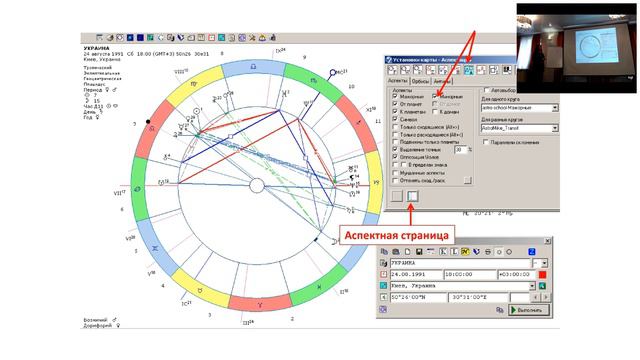The height and width of the screenshot is (360, 640).
Task: Enable the Автовыбор checkbox
Action: (x=487, y=90)
